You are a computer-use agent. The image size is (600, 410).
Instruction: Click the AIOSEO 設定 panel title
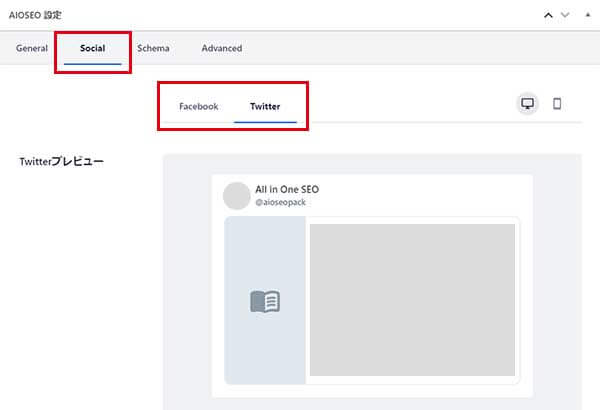pos(35,15)
